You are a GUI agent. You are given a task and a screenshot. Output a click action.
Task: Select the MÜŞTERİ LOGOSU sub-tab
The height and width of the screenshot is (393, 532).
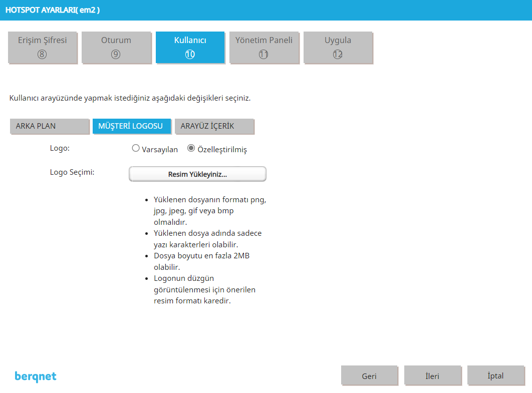132,126
